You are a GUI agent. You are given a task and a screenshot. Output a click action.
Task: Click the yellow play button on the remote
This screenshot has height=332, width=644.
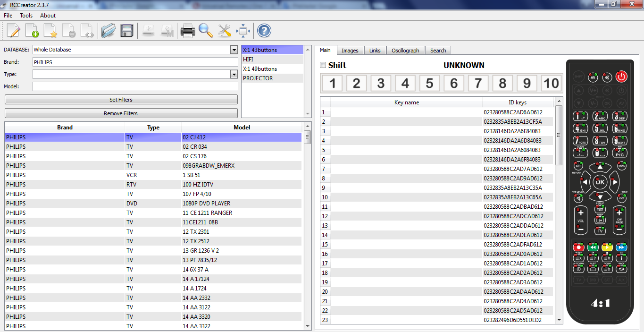607,247
